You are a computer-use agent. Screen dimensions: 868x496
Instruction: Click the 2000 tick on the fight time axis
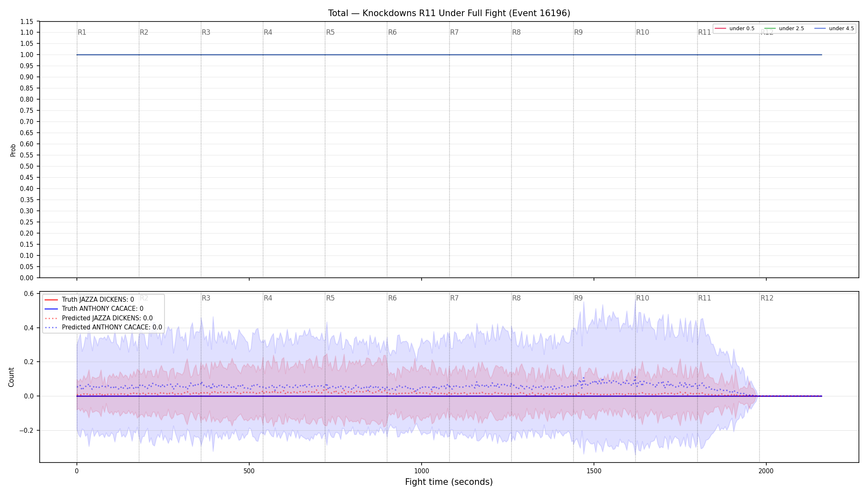(766, 471)
